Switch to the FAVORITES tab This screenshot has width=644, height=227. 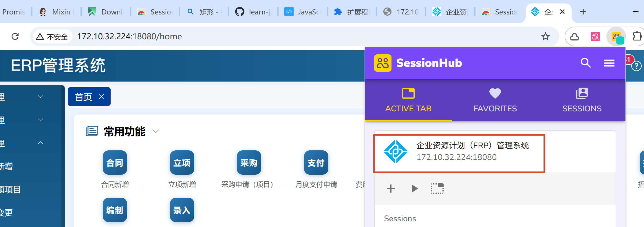pos(495,100)
